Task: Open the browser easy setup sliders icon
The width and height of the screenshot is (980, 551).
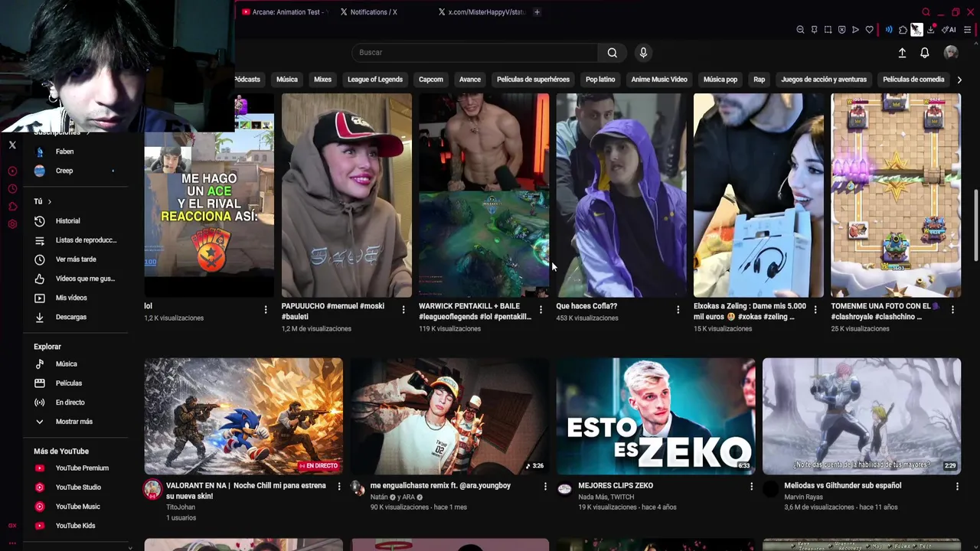Action: pyautogui.click(x=968, y=30)
